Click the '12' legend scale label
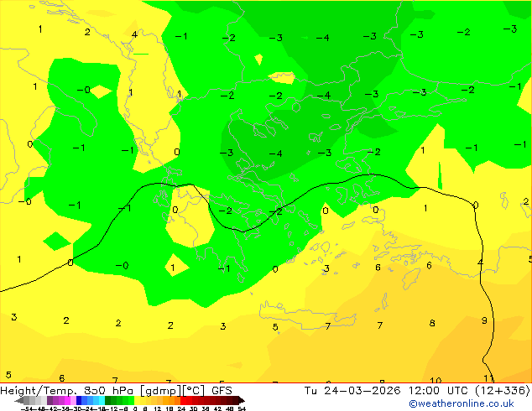The height and width of the screenshot is (411, 532). [158, 408]
